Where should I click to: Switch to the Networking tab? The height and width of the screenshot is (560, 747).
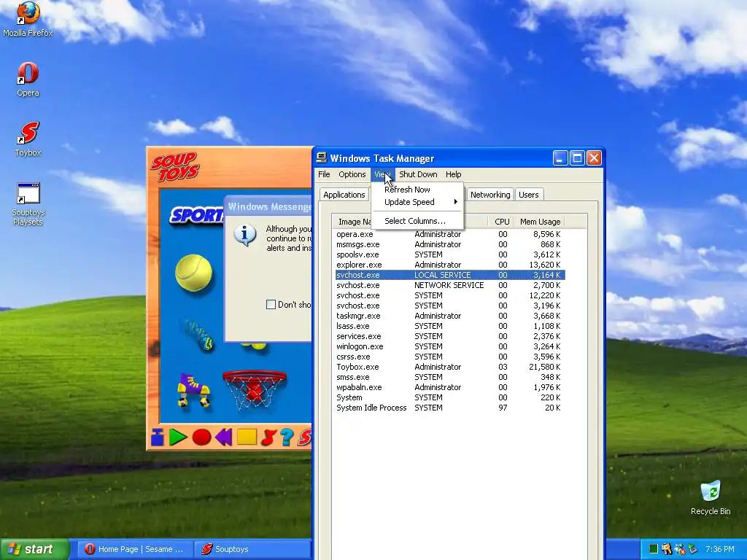click(x=490, y=195)
